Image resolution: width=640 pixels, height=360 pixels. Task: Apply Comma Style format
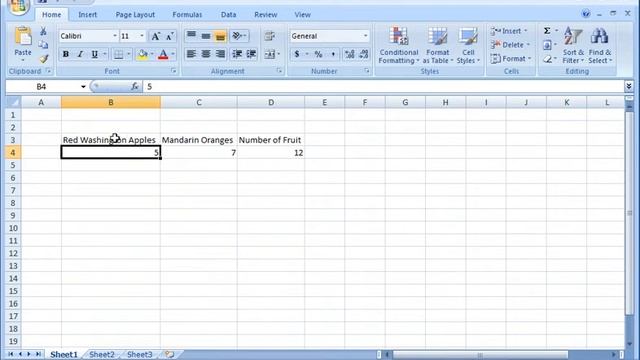333,54
